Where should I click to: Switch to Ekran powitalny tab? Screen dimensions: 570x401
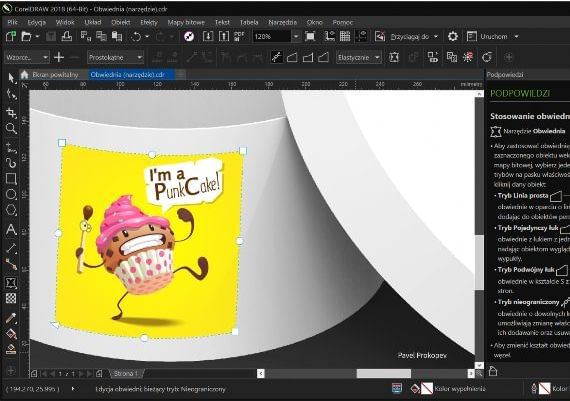55,75
